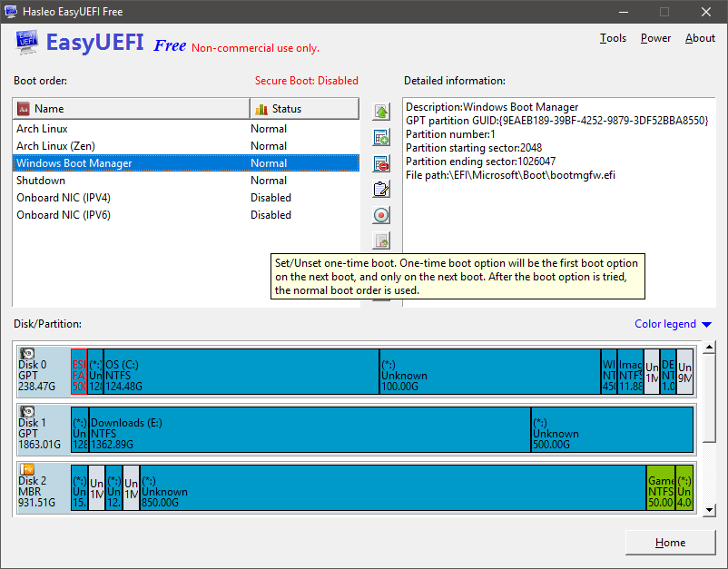
Task: Sort boot entries by Name column header
Action: coord(131,109)
